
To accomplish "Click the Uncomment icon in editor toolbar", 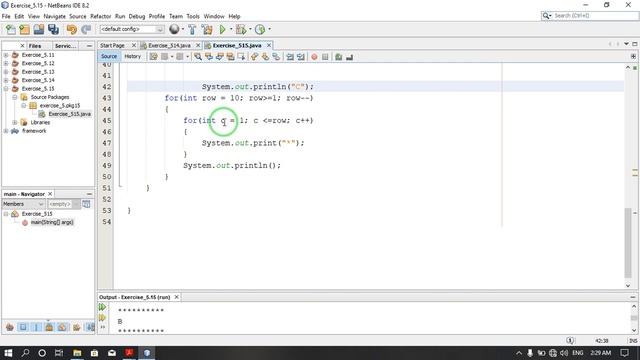I will tap(349, 57).
